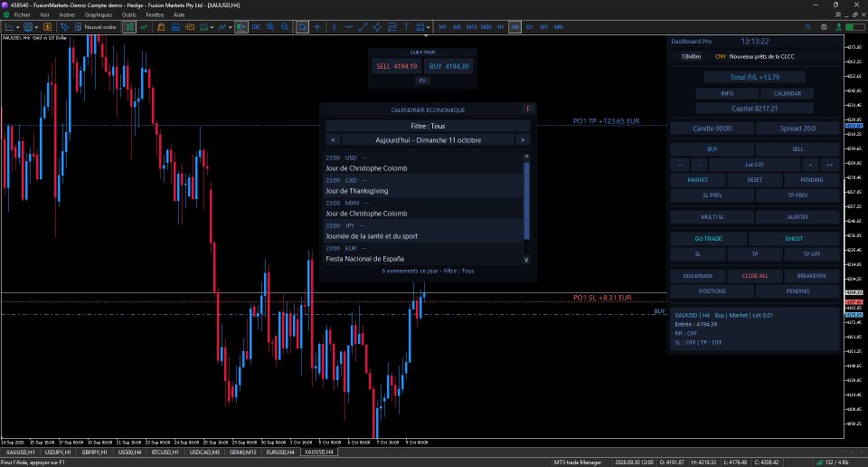868x467 pixels.
Task: Open the navigator folder icon
Action: click(x=190, y=26)
